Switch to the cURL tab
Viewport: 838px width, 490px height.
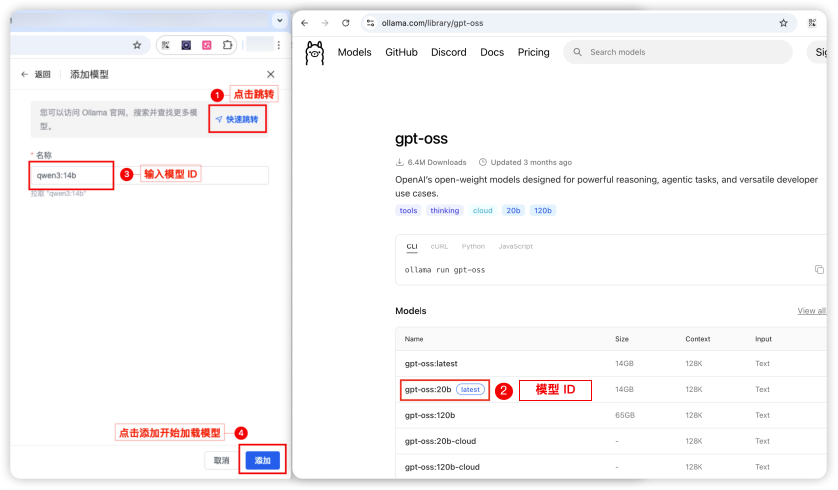tap(439, 246)
